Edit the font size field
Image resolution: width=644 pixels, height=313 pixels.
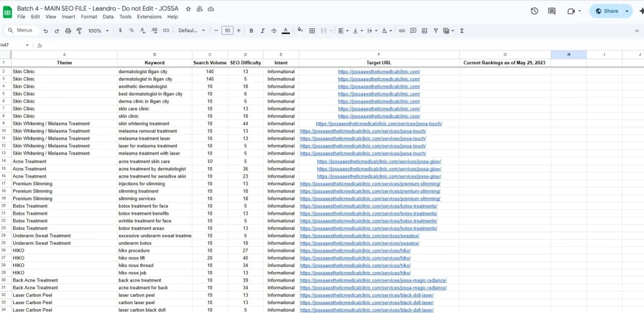pos(228,30)
